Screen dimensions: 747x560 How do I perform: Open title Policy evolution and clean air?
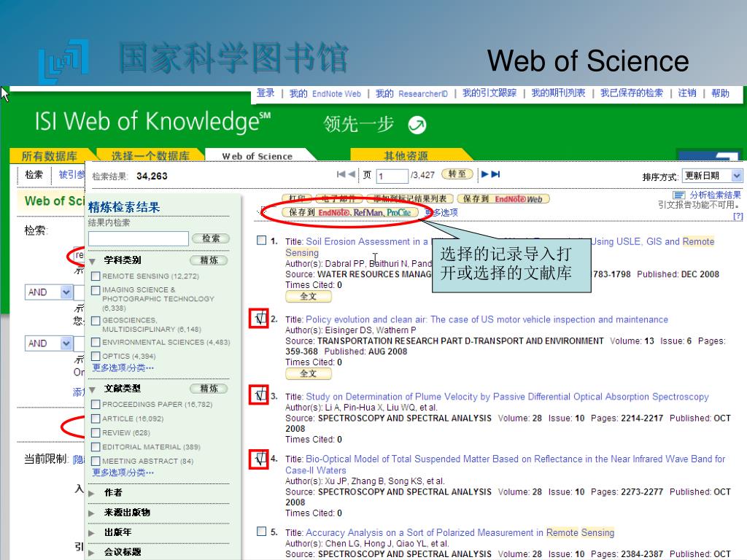pos(487,319)
